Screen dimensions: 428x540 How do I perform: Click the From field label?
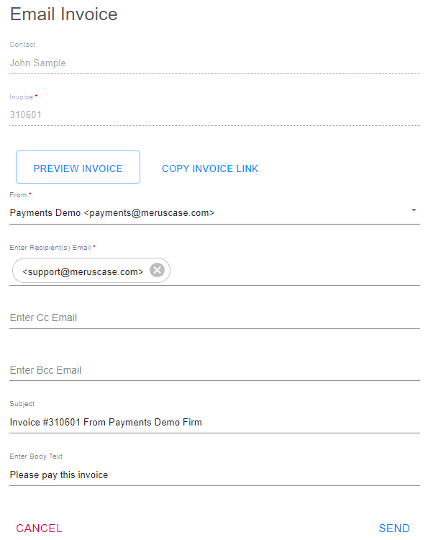tap(18, 195)
